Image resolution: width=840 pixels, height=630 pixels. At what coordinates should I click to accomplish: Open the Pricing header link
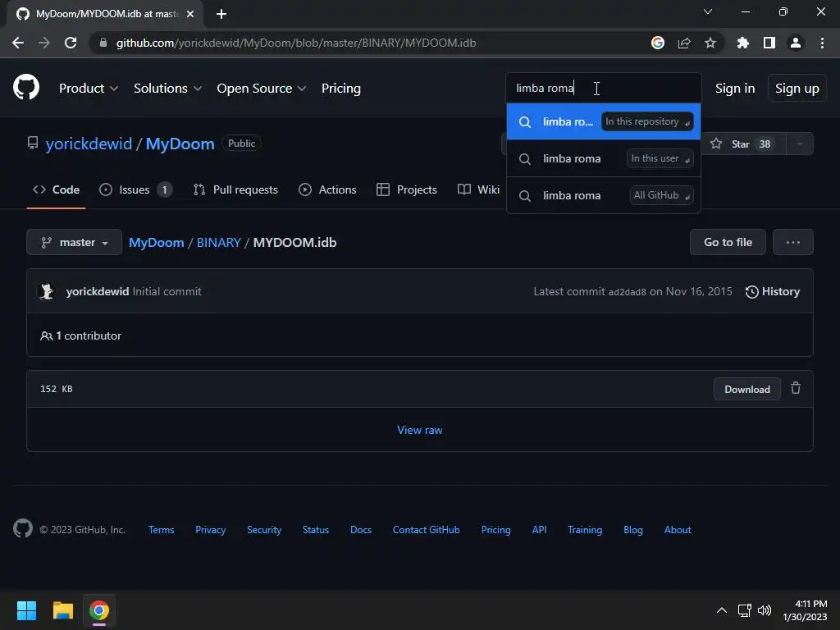click(340, 89)
